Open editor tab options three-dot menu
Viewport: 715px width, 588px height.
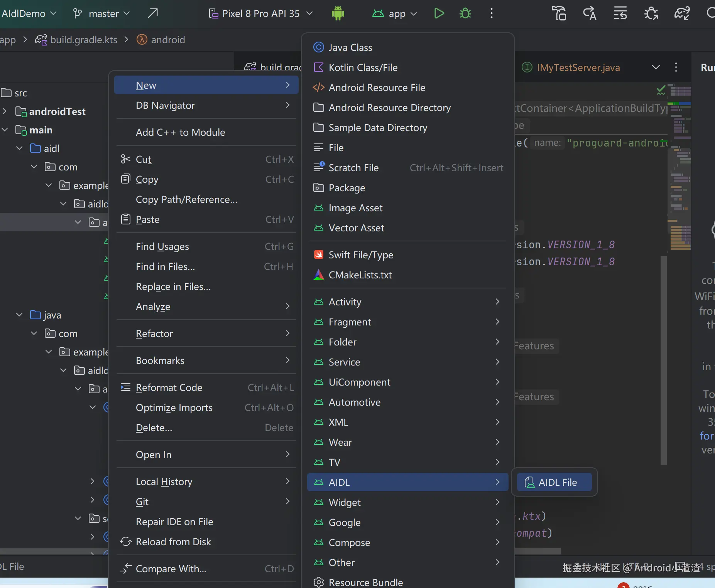coord(676,67)
